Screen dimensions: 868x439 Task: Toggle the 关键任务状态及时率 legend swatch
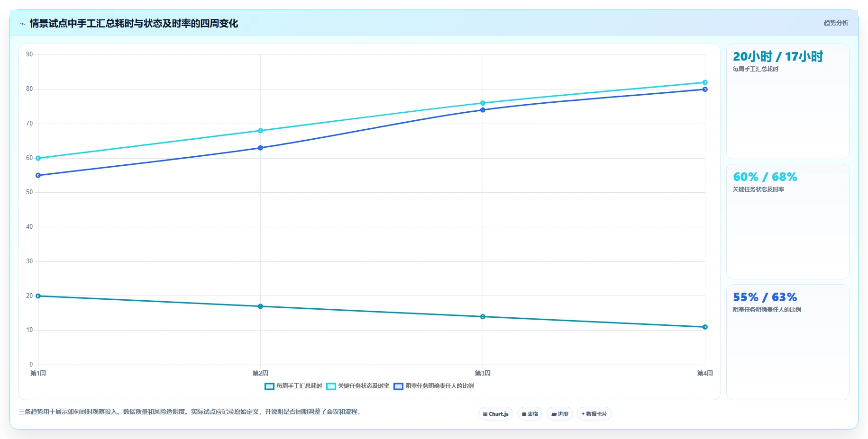(x=331, y=386)
